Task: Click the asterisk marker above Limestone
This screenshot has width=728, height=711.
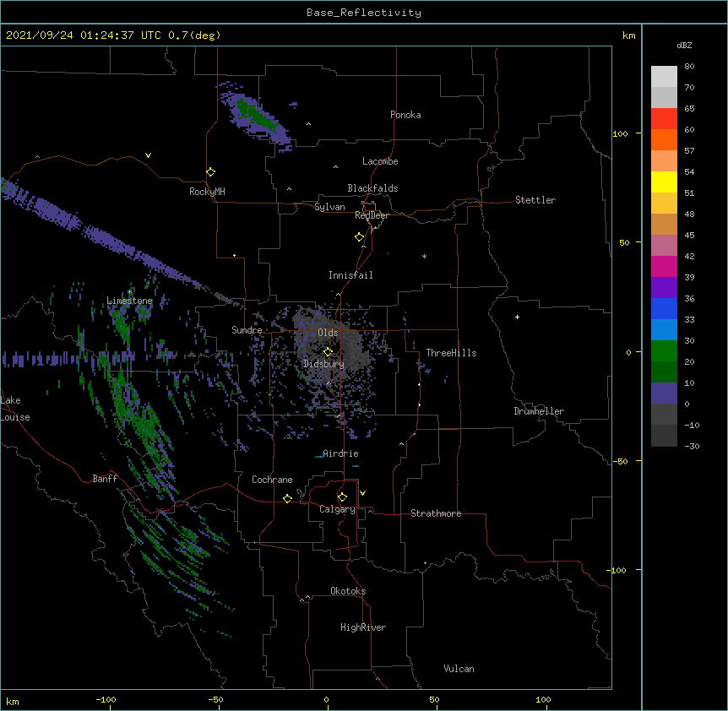Action: (x=130, y=292)
